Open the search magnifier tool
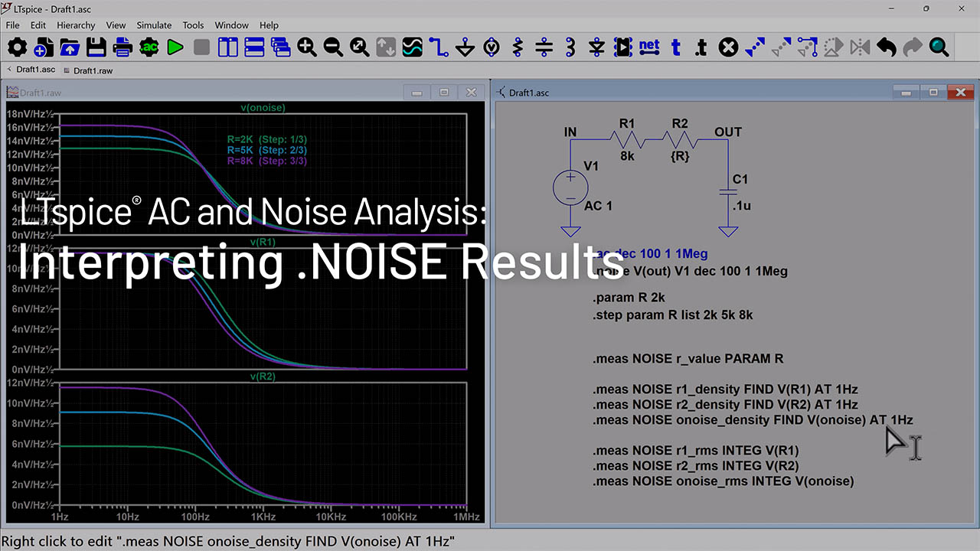Viewport: 980px width, 551px height. [939, 47]
